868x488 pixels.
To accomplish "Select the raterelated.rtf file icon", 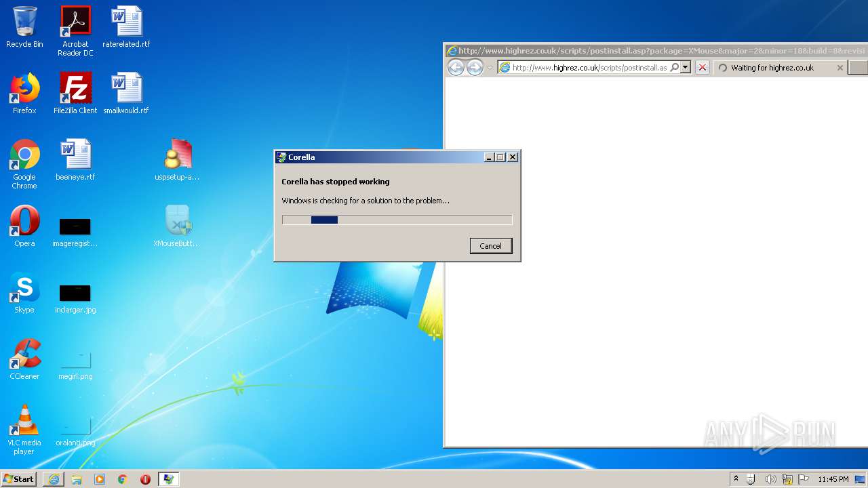I will coord(126,27).
